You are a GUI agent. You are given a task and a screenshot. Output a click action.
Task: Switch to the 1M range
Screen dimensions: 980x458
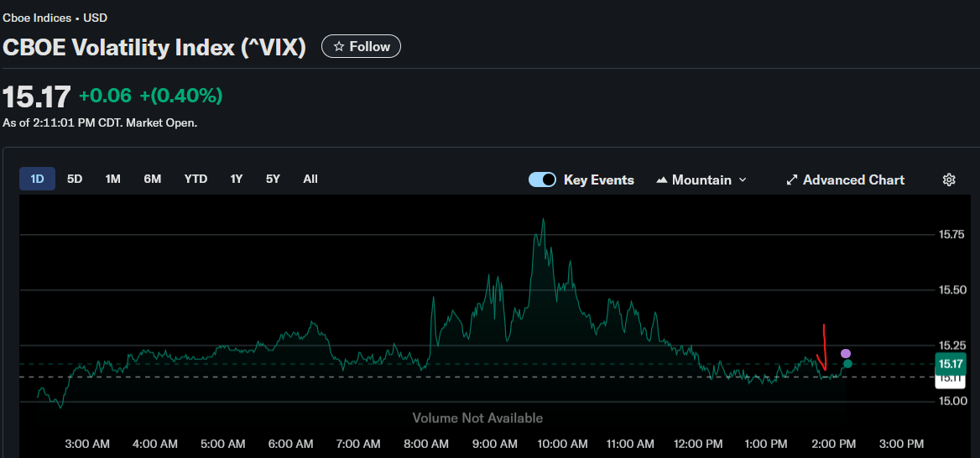[x=112, y=179]
